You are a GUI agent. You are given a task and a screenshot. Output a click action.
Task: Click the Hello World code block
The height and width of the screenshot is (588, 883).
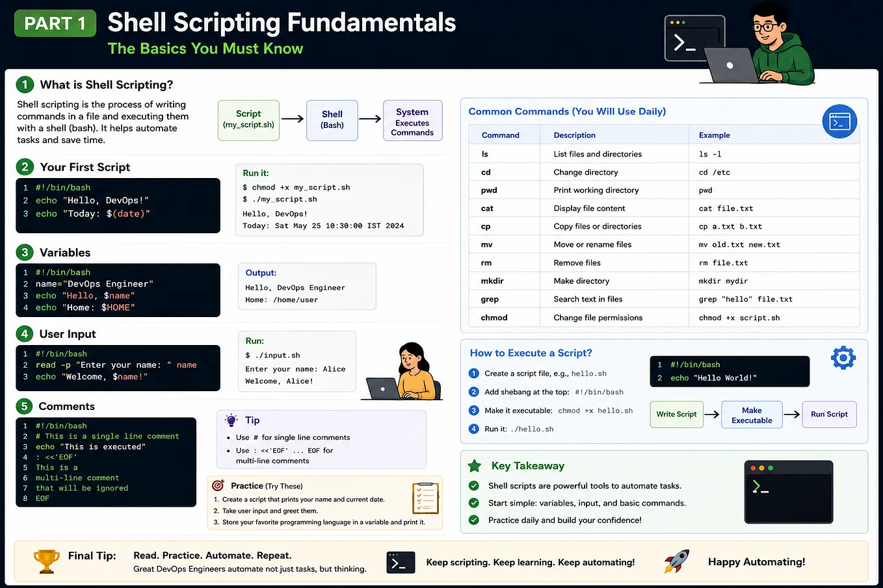(730, 371)
